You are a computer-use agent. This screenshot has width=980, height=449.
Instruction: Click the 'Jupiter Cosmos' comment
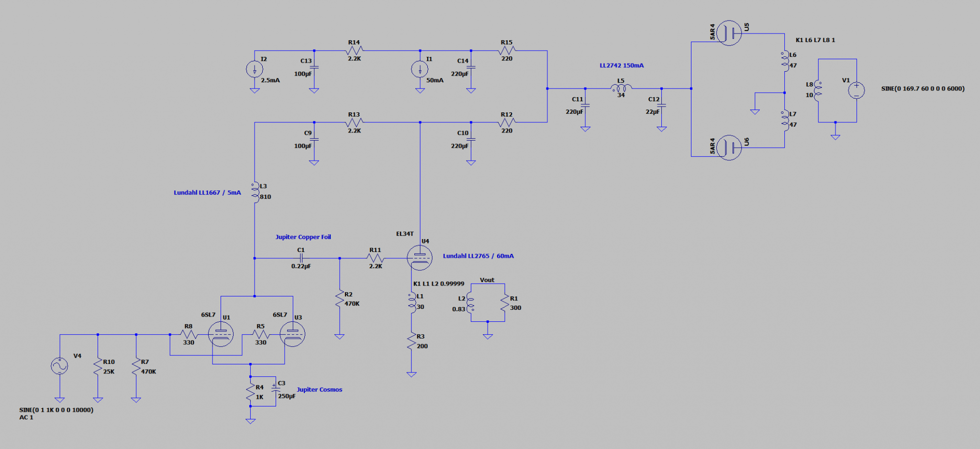(319, 390)
